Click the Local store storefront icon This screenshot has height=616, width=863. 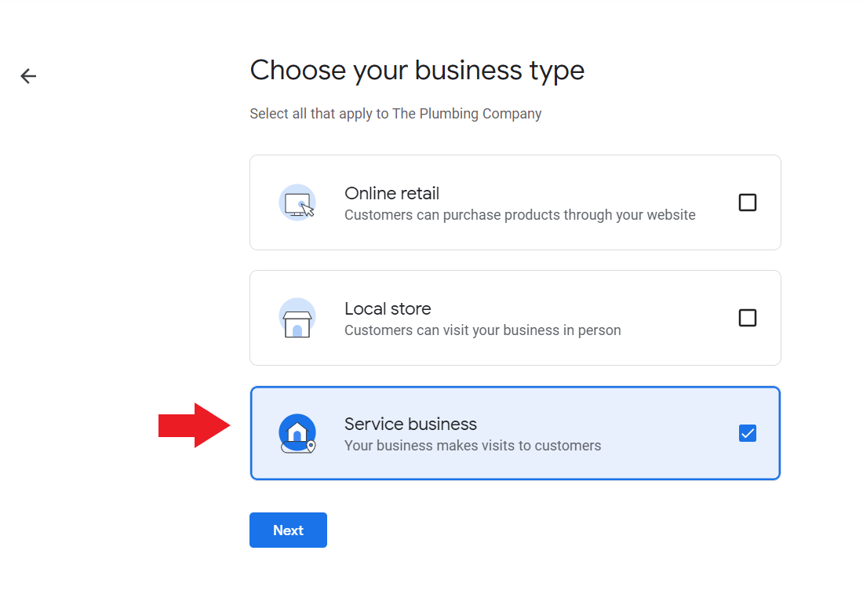pos(298,318)
